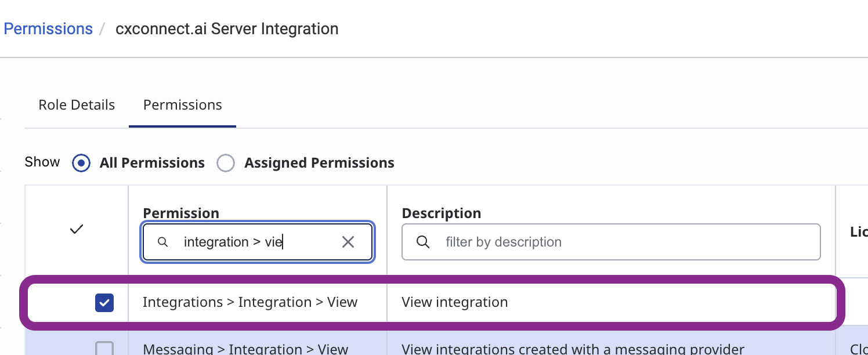Select the Messaging > Integration > View permission name
The width and height of the screenshot is (868, 355).
coord(245,349)
